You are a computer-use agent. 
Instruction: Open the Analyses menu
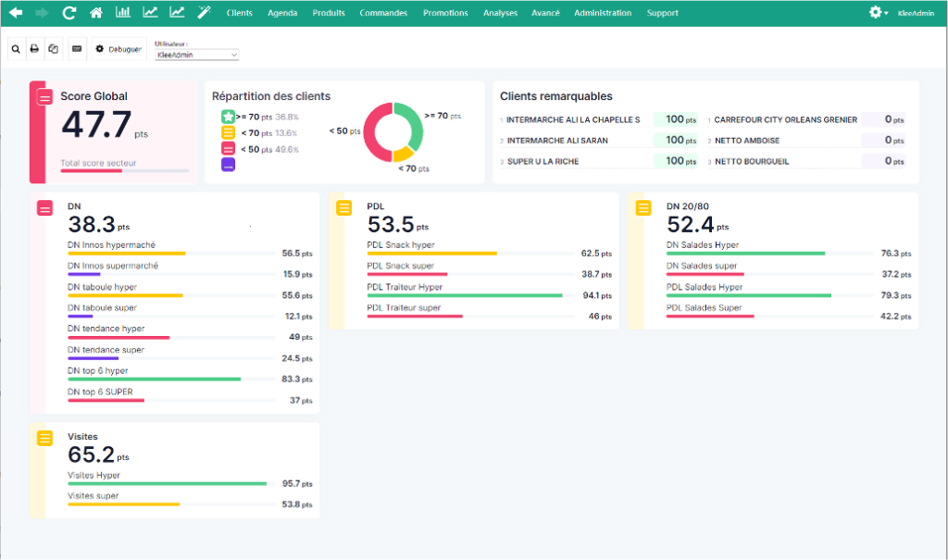click(x=500, y=13)
